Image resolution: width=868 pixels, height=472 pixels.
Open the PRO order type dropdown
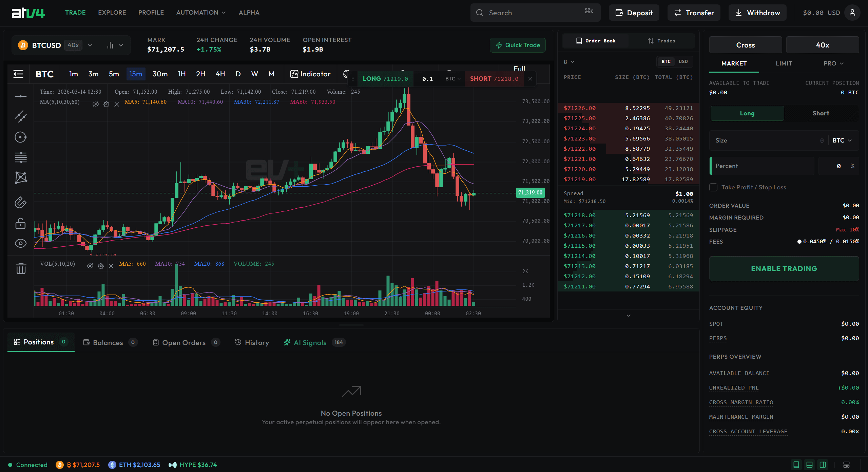833,63
